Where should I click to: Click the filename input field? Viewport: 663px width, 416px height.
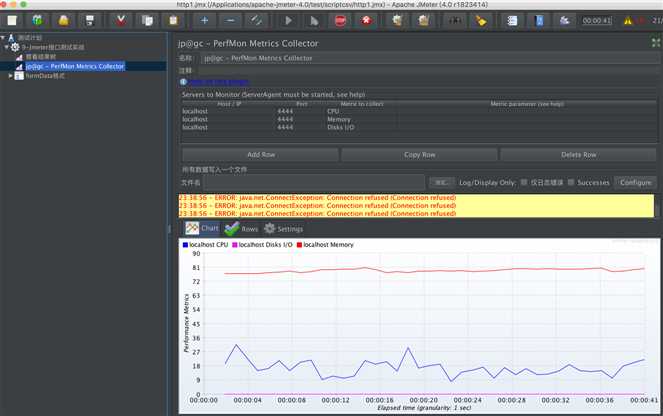coord(314,183)
